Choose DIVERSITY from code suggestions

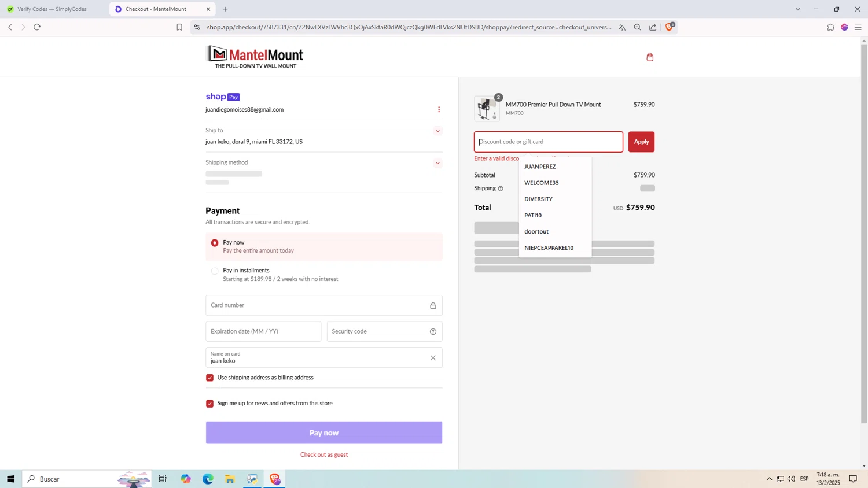(x=555, y=199)
